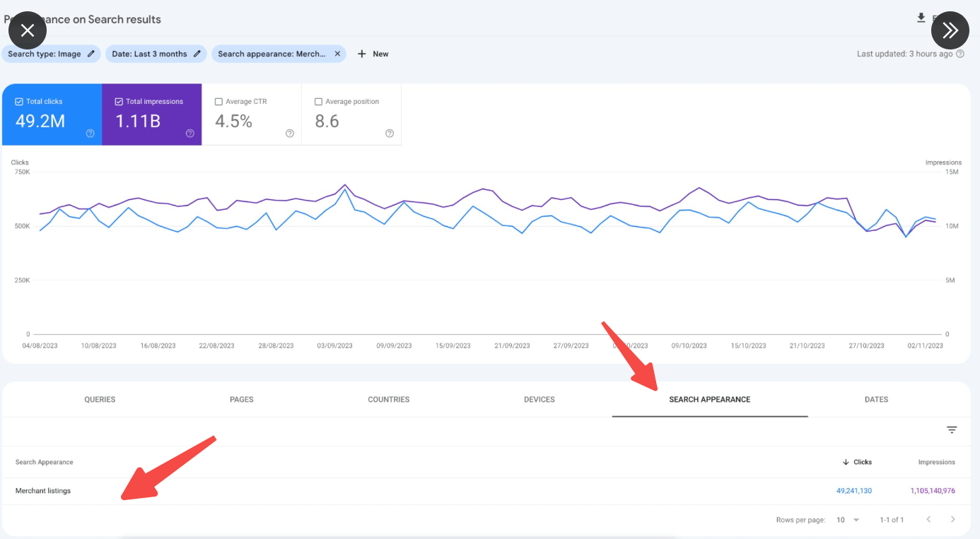Switch to the Countries tab
Screen dimensions: 980x539
coord(389,400)
